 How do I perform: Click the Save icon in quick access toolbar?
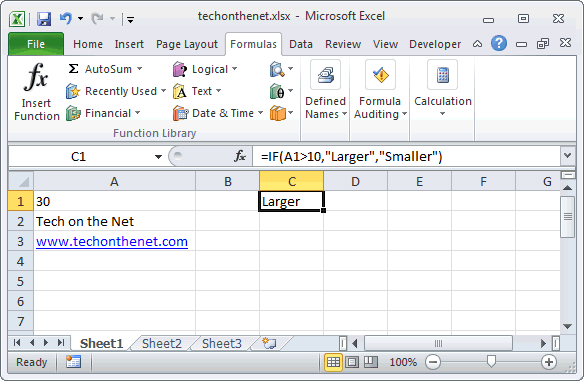(x=44, y=19)
